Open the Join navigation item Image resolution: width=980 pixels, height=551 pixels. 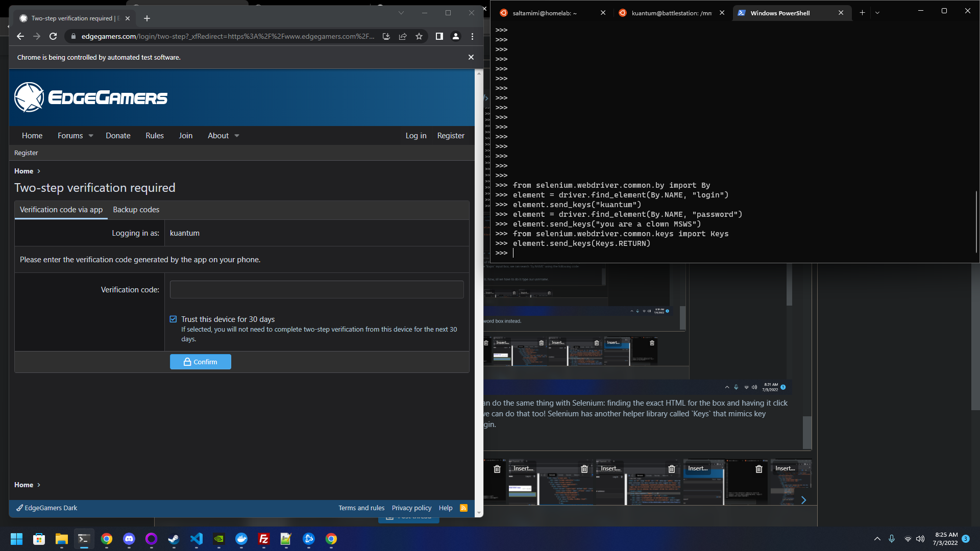coord(186,136)
